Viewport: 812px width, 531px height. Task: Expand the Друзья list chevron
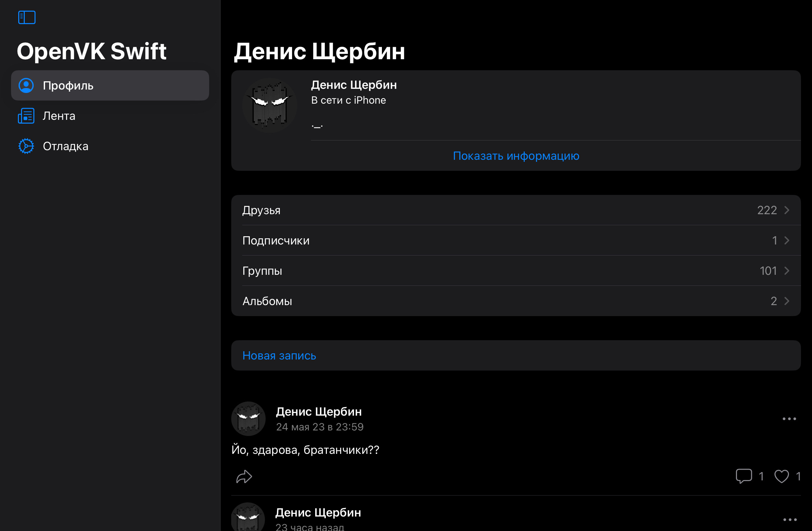(x=787, y=210)
